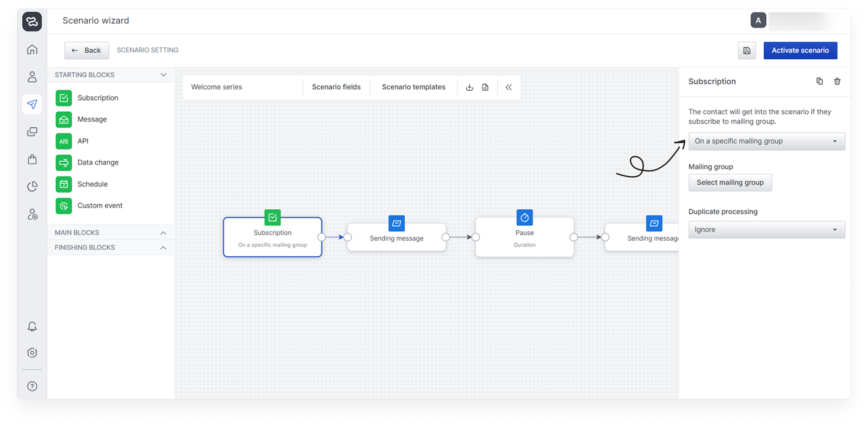Open the notifications bell in sidebar

click(x=32, y=326)
